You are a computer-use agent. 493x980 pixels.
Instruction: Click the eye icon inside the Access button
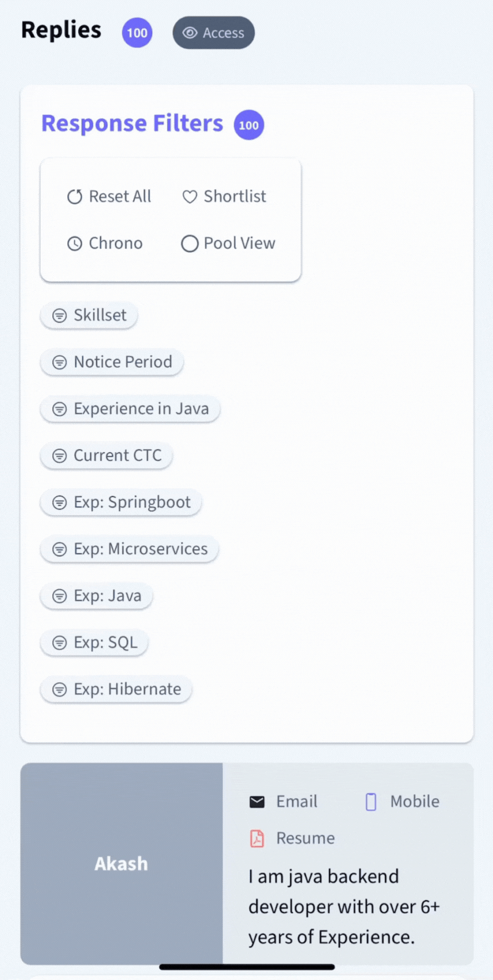click(x=189, y=33)
